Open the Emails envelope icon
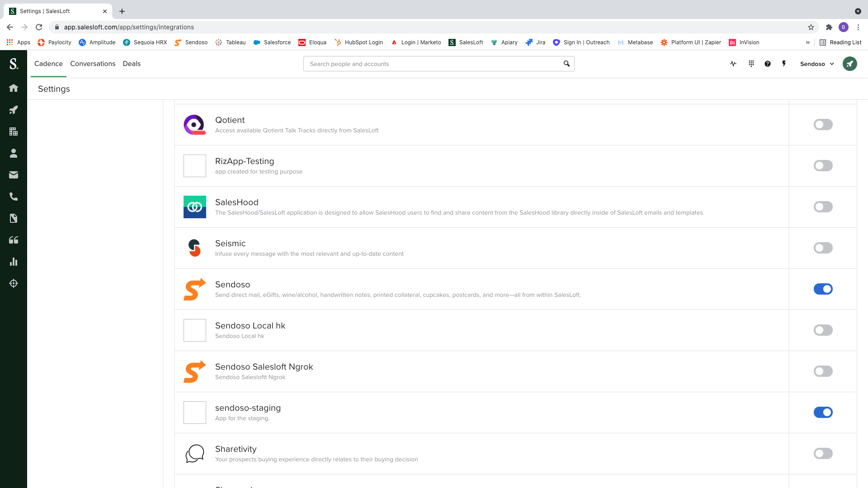The height and width of the screenshot is (488, 868). 14,175
